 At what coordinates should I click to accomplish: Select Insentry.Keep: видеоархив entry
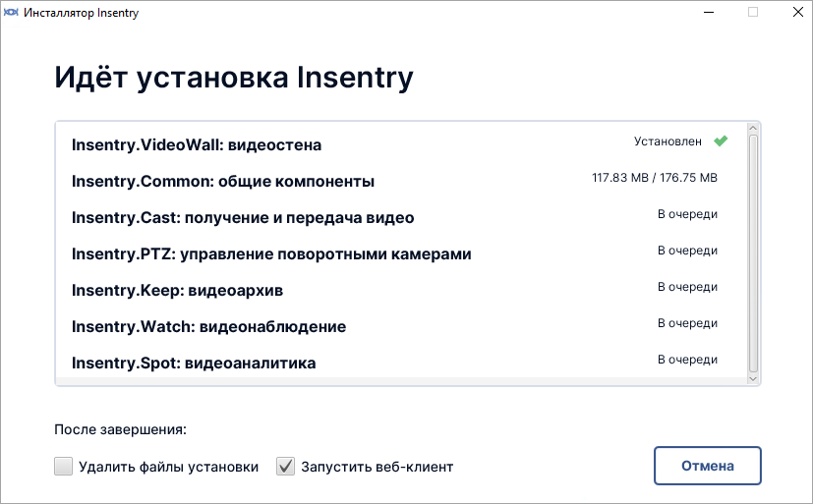coord(401,290)
